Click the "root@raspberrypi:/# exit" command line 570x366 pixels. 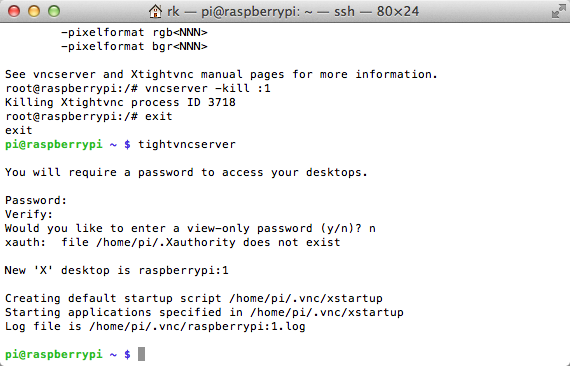89,116
